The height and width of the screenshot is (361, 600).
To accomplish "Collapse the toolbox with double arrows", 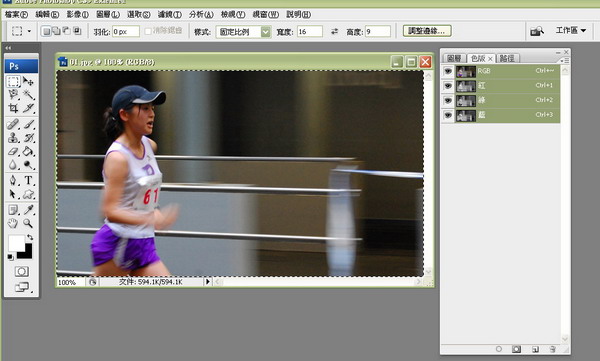I will [8, 48].
